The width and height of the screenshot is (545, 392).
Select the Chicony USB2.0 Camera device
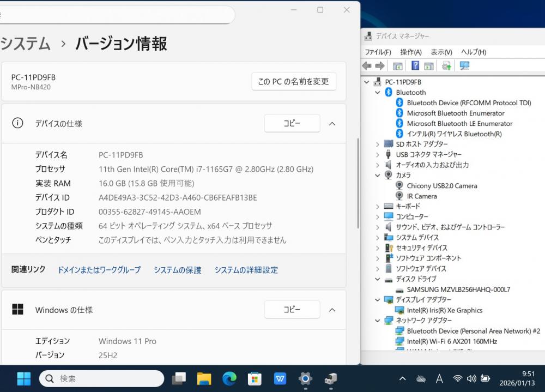[441, 186]
